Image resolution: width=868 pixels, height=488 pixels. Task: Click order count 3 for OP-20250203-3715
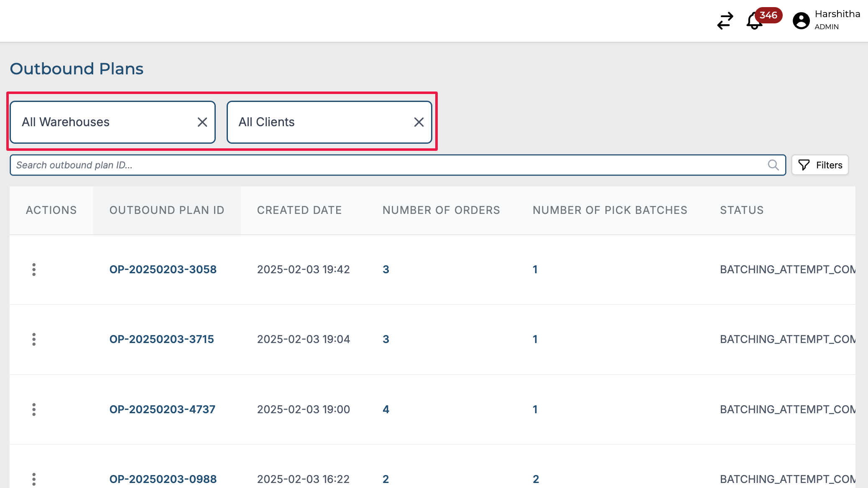tap(386, 339)
